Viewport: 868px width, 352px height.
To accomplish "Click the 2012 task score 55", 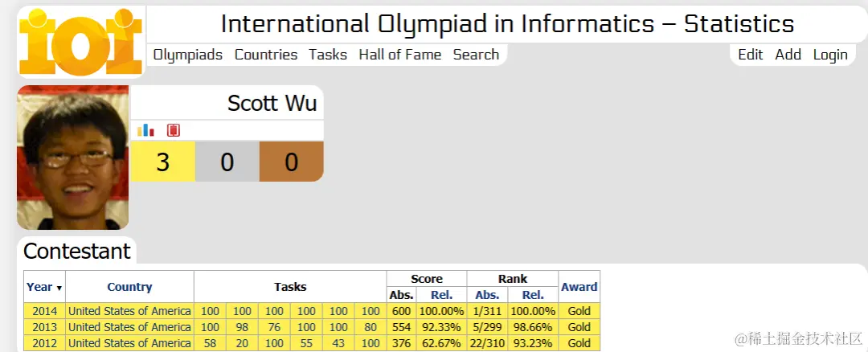I will pos(306,343).
